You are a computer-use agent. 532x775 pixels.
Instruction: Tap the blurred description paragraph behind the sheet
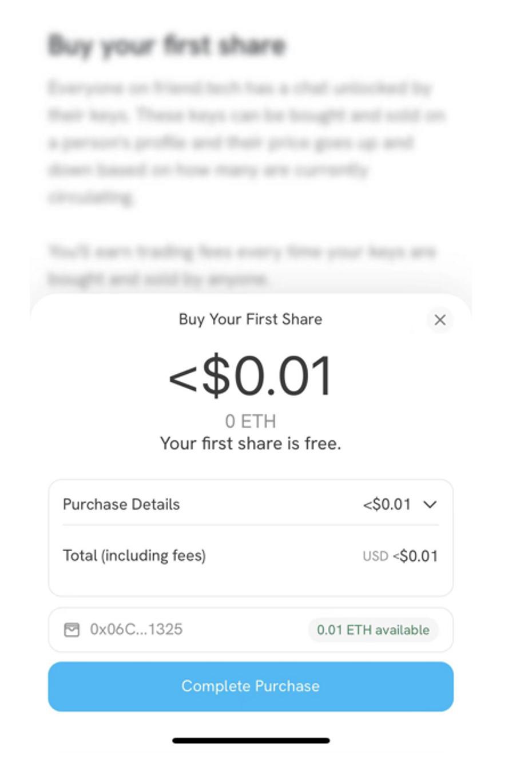tap(246, 143)
